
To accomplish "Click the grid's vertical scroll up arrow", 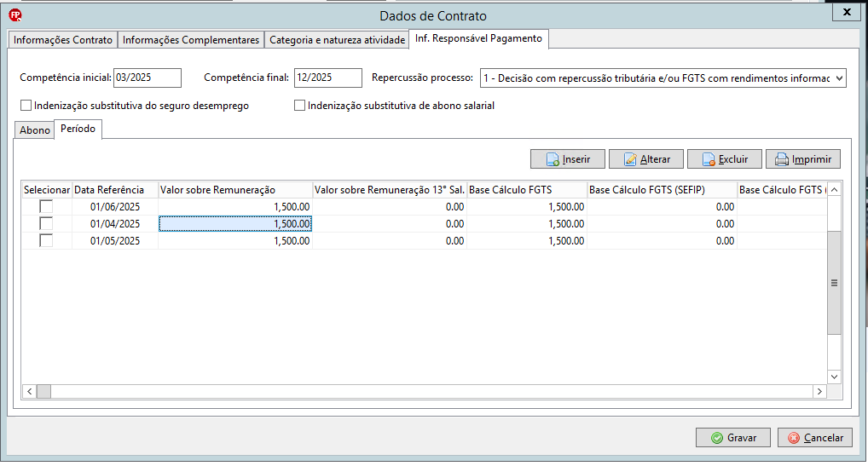I will 834,190.
